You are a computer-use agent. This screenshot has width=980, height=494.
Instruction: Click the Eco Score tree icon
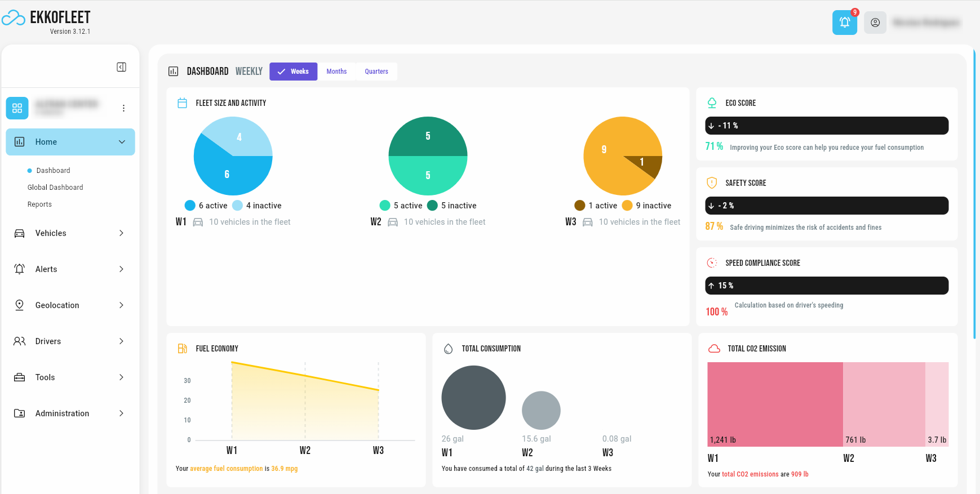click(712, 103)
